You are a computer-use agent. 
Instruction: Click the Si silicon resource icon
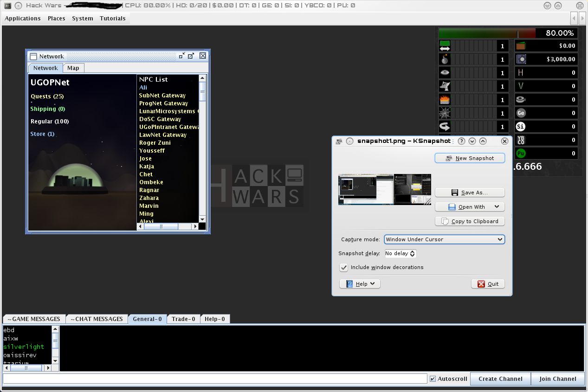tap(521, 127)
